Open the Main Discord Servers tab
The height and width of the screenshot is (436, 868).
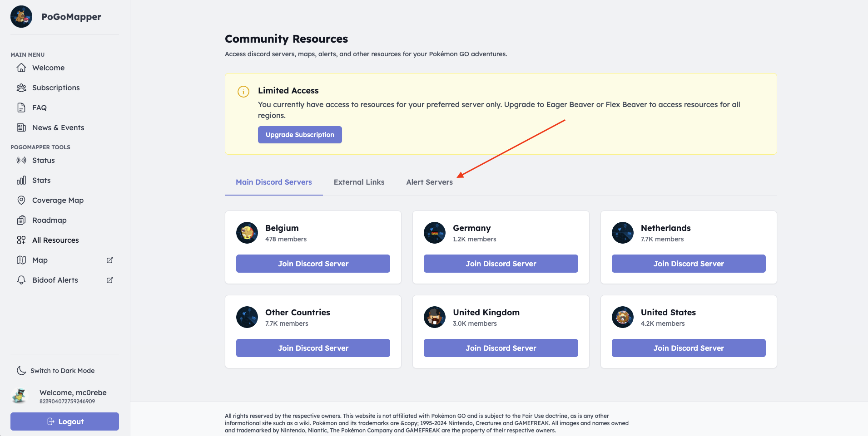pyautogui.click(x=274, y=182)
